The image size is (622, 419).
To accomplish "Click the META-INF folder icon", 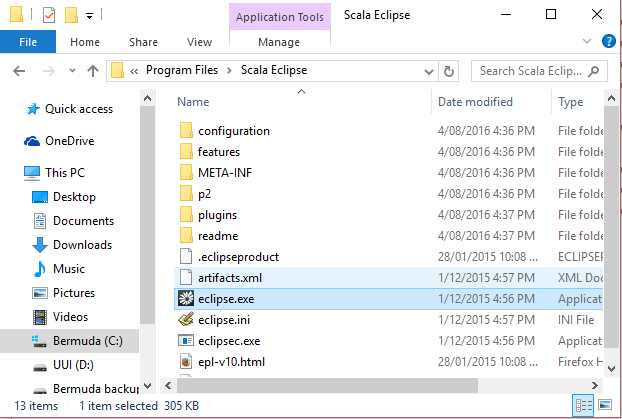I will [x=186, y=173].
